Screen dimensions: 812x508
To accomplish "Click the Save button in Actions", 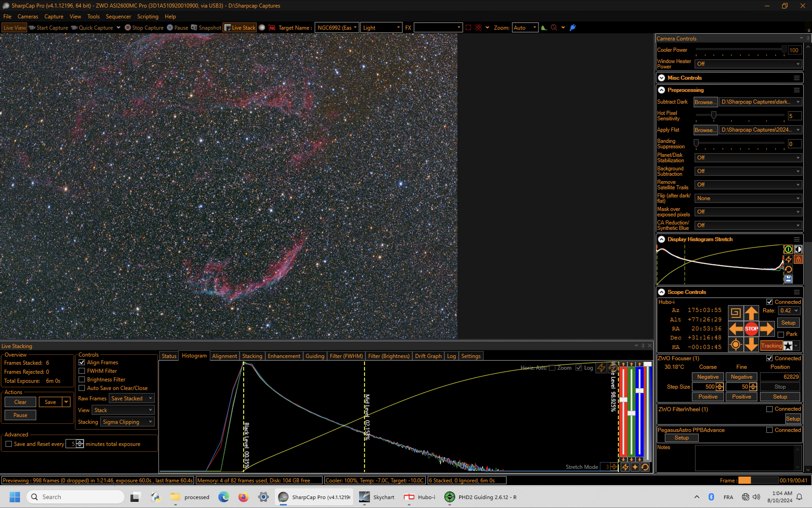I will click(50, 402).
